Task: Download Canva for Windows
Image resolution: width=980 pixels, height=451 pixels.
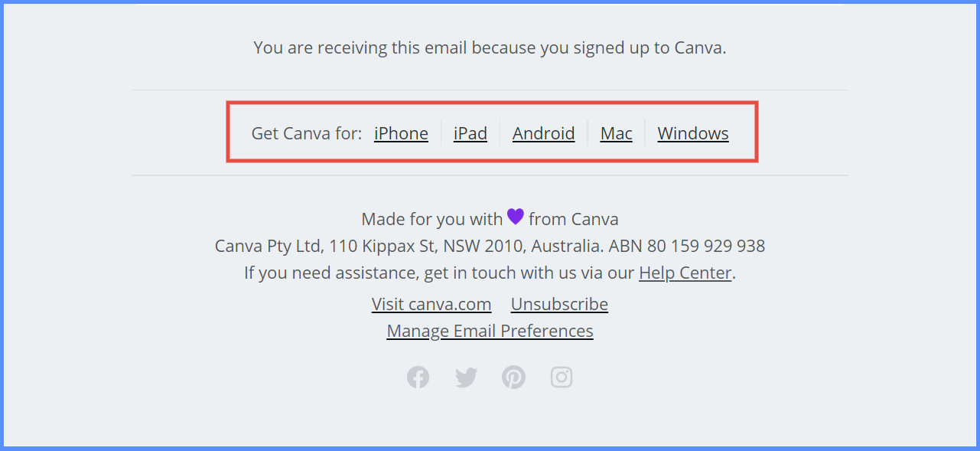Action: pos(692,133)
